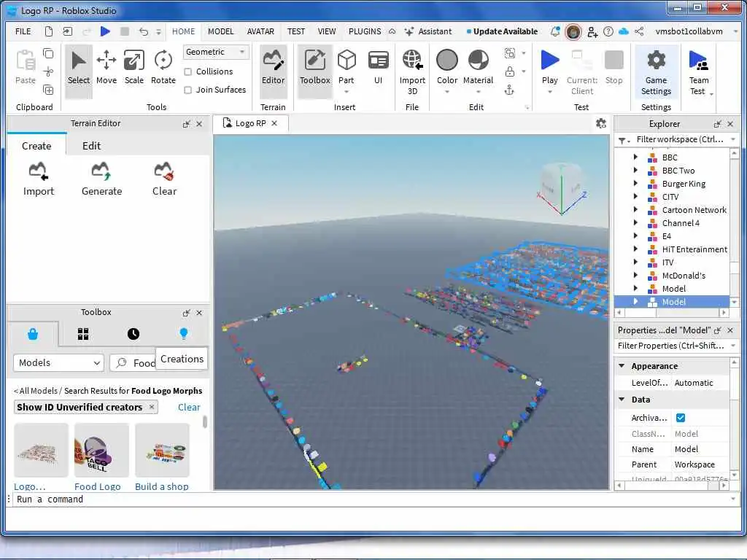Switch to the TEST ribbon tab
The height and width of the screenshot is (560, 747).
point(296,31)
